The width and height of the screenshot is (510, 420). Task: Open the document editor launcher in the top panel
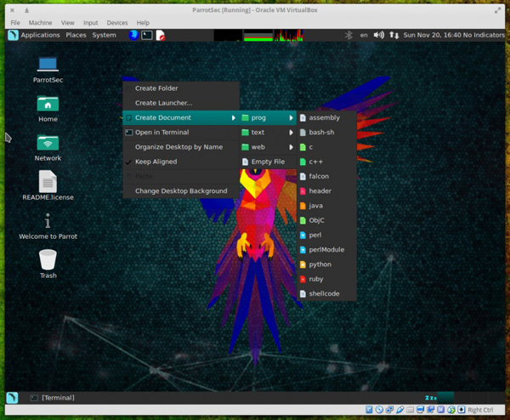point(161,35)
